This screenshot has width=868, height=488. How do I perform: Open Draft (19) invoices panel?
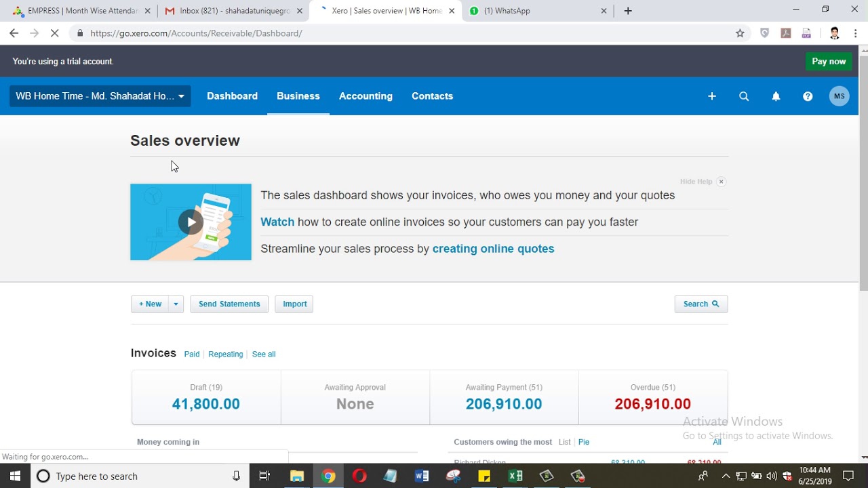pyautogui.click(x=206, y=397)
